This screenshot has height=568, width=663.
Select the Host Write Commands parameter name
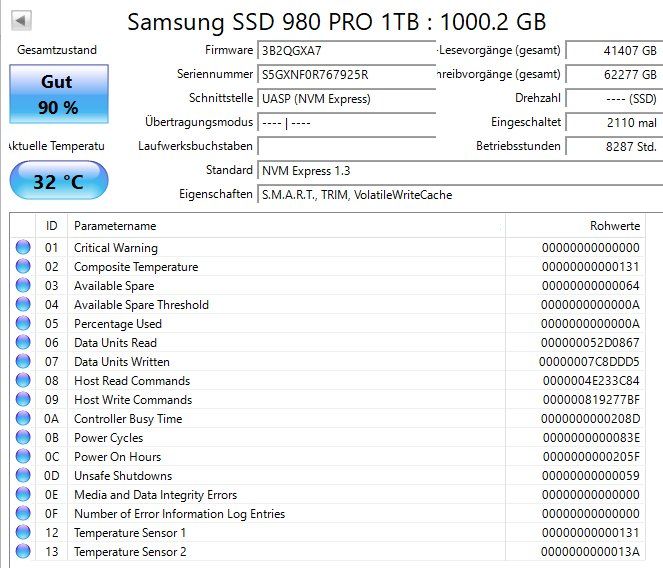[x=133, y=400]
